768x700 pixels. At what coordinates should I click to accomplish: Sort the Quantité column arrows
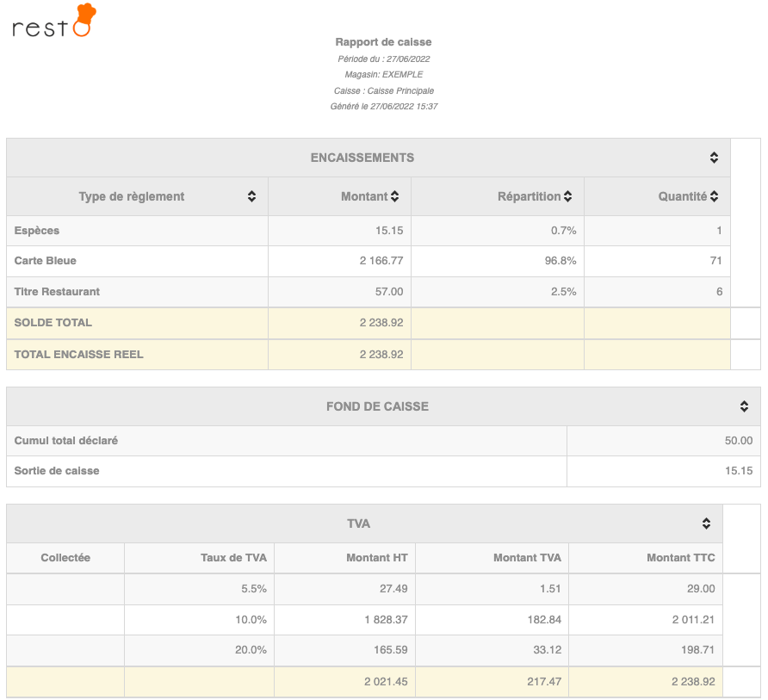[x=714, y=196]
